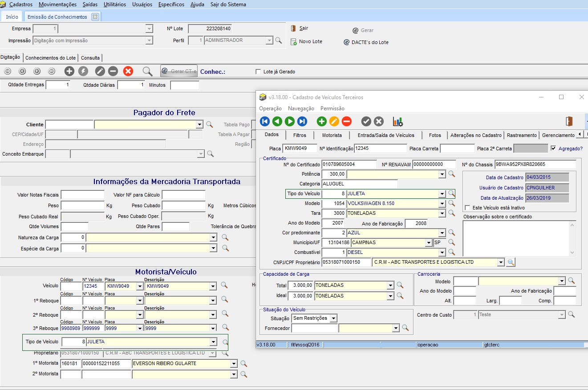Click the Novo Lote button

click(x=306, y=42)
